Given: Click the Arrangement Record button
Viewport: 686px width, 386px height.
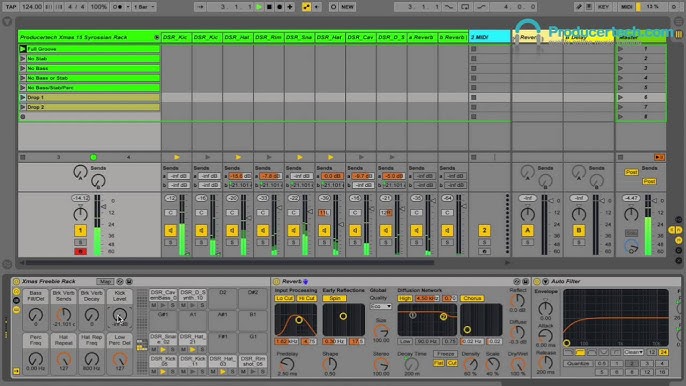Looking at the screenshot, I should point(279,7).
